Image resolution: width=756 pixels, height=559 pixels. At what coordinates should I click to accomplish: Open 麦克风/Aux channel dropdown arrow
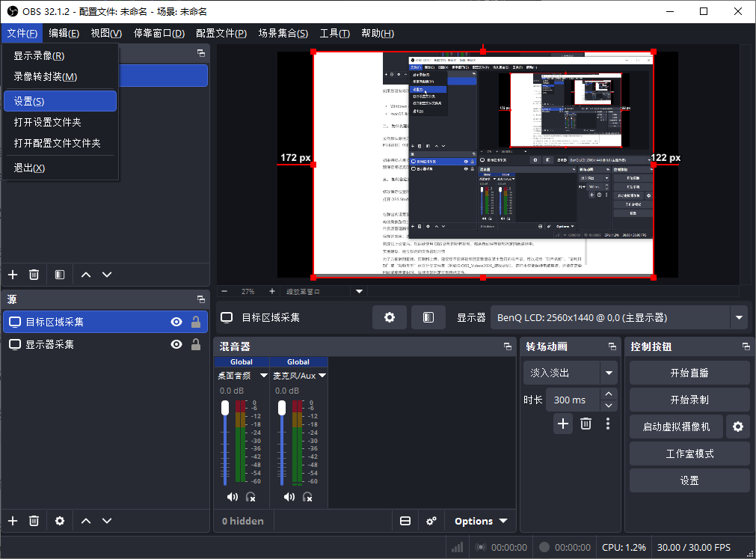coord(322,375)
